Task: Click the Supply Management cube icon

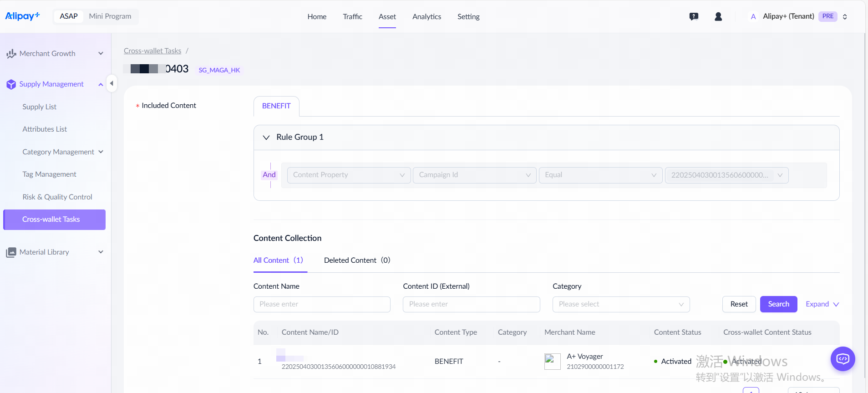Action: click(11, 84)
